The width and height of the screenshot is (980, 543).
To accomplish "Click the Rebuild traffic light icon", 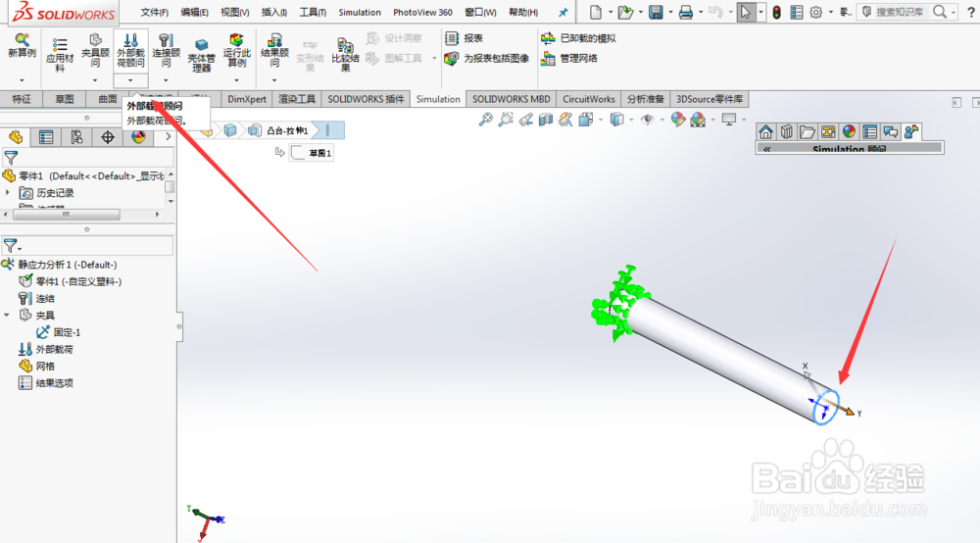I will click(x=776, y=12).
